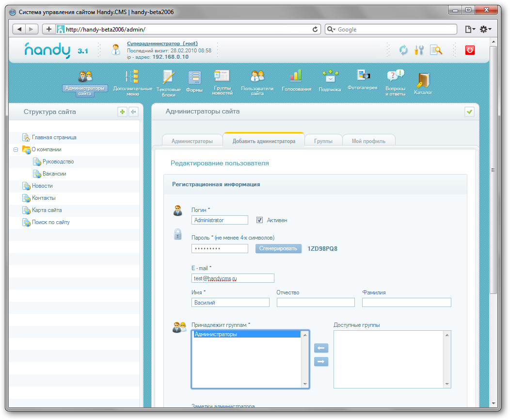Open the Суперадминистратор (root) profile link
This screenshot has width=510, height=420.
[x=162, y=43]
